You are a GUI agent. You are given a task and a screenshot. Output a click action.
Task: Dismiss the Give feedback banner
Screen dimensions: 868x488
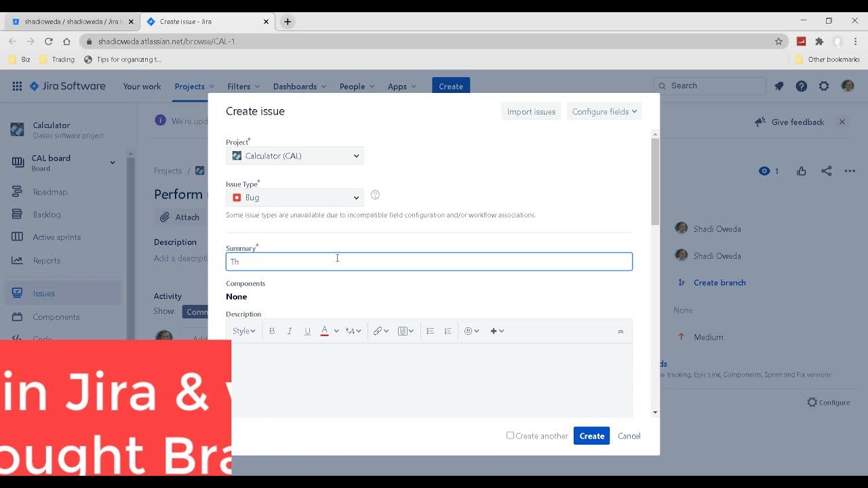click(x=842, y=122)
